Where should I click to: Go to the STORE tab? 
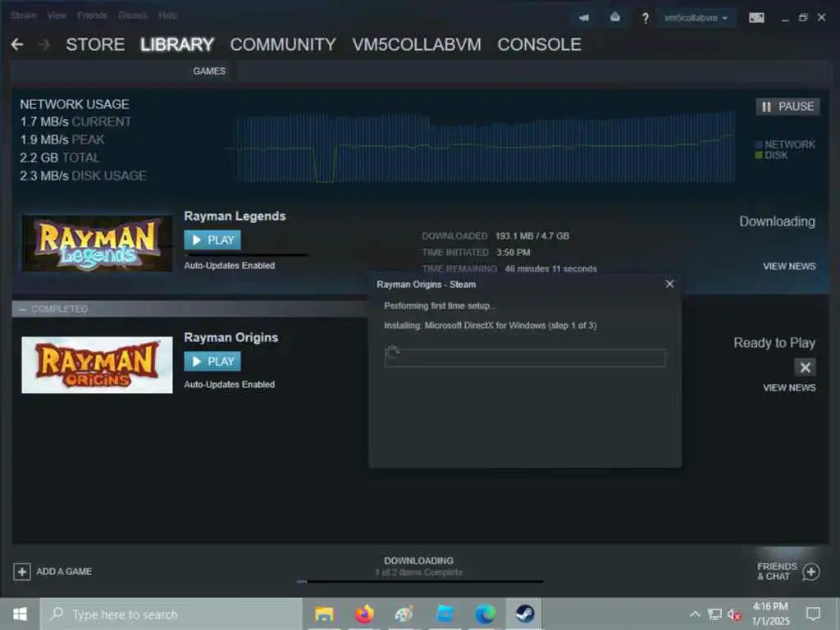point(95,44)
